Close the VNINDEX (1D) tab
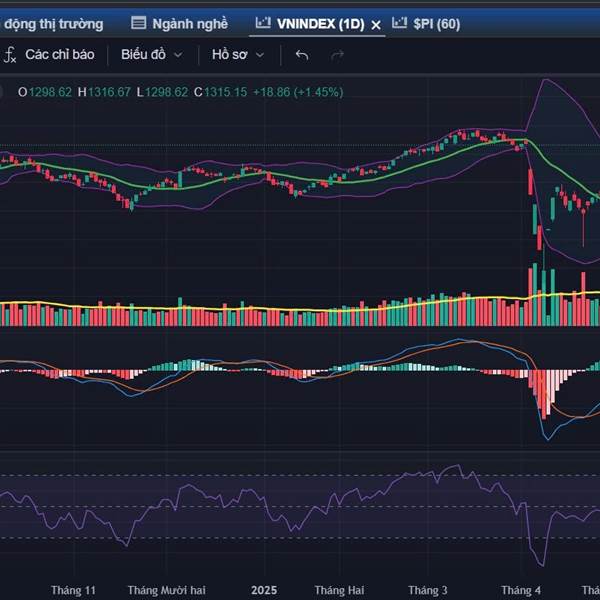The height and width of the screenshot is (600, 600). pos(376,25)
